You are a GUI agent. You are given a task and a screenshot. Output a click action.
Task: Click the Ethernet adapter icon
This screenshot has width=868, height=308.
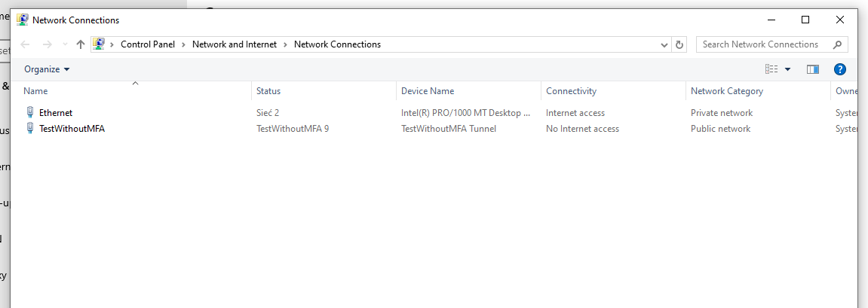(x=30, y=112)
